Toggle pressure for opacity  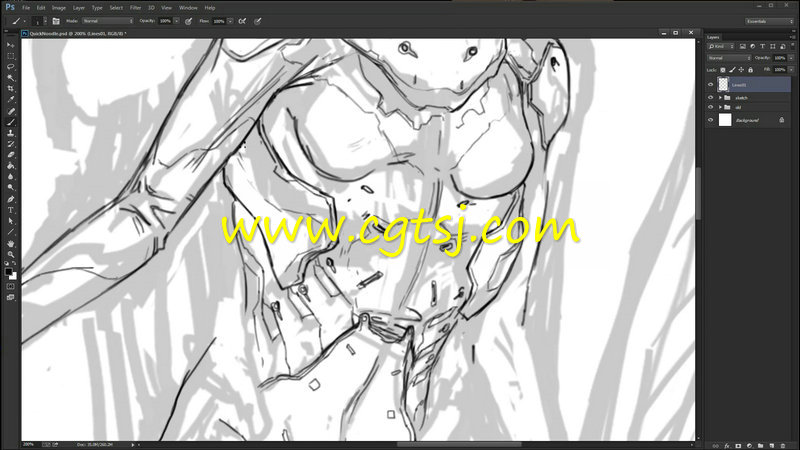[188, 21]
